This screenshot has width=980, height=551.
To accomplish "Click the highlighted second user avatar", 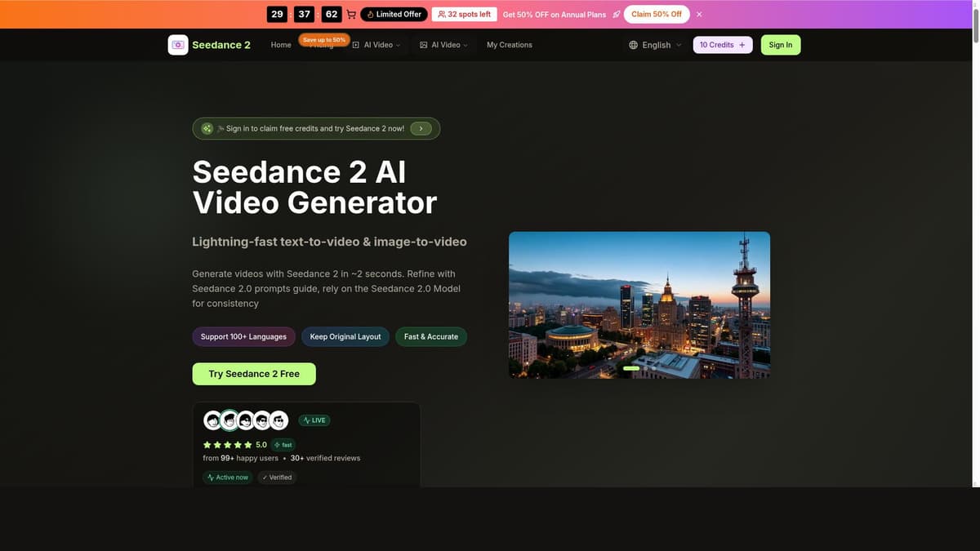I will pyautogui.click(x=229, y=419).
